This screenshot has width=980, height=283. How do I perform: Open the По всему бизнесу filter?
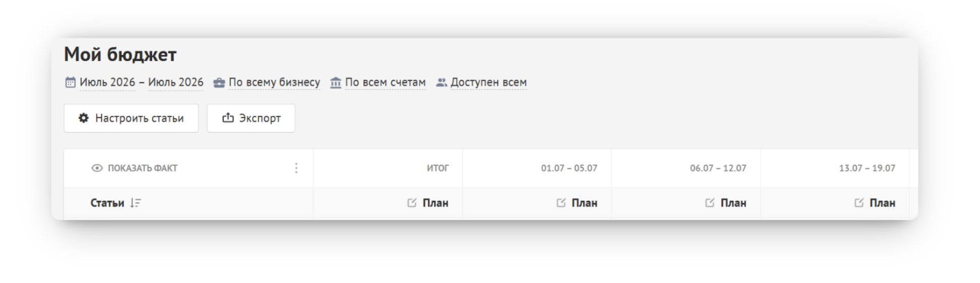pos(274,82)
